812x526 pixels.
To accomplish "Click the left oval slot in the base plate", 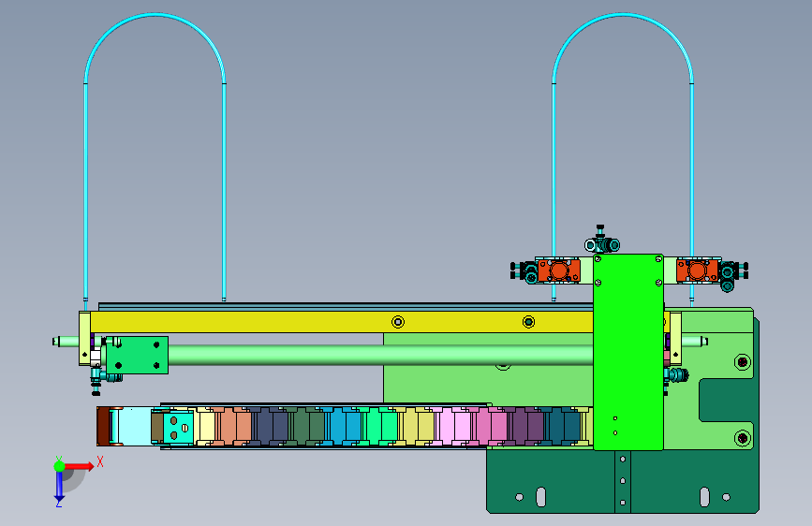I will [x=540, y=497].
